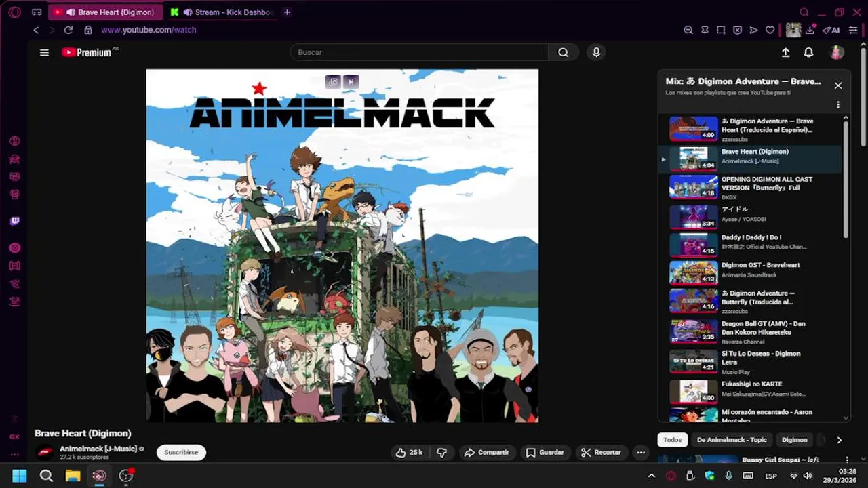Play Si Tu Lo Deseas - Digimon Letra

pyautogui.click(x=749, y=361)
